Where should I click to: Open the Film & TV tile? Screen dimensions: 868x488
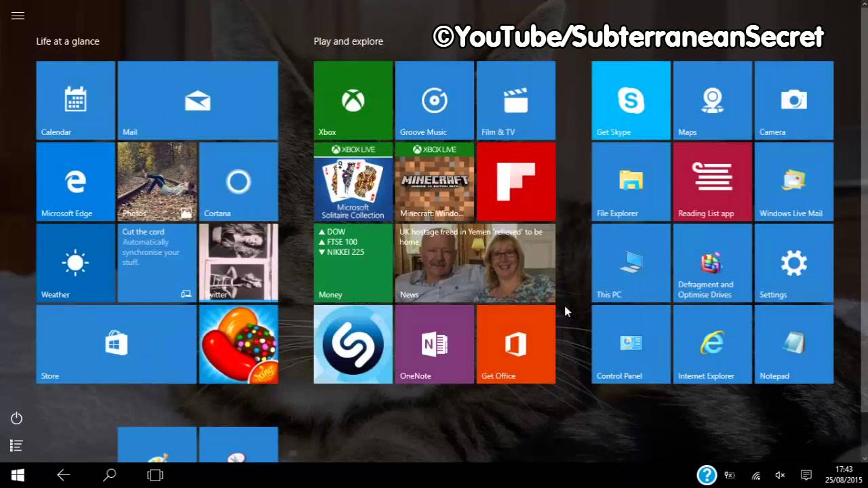click(x=515, y=100)
